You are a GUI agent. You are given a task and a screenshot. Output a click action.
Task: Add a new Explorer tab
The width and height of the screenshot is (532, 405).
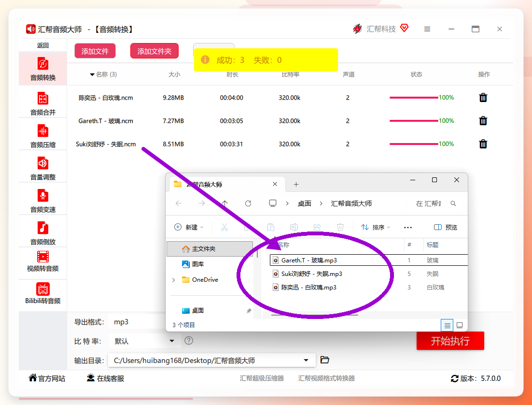[x=296, y=184]
